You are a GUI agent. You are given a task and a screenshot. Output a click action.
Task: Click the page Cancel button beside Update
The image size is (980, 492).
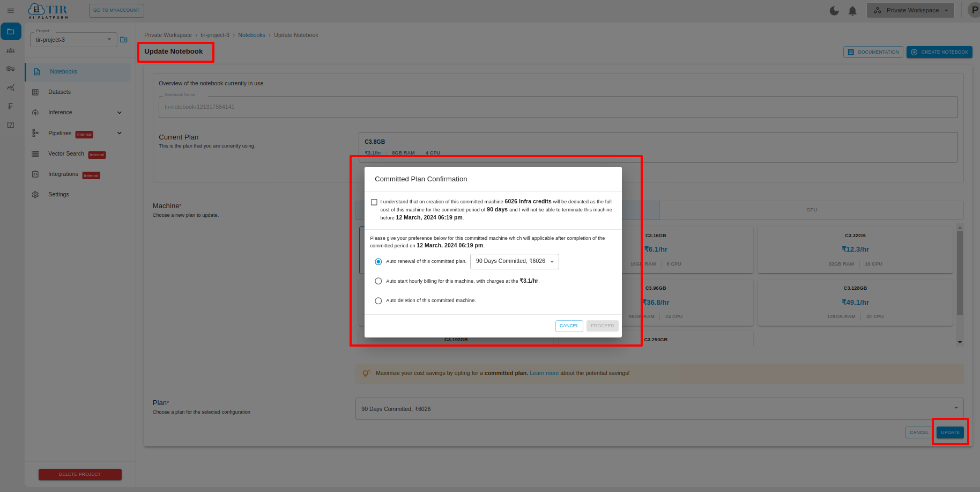(x=919, y=432)
